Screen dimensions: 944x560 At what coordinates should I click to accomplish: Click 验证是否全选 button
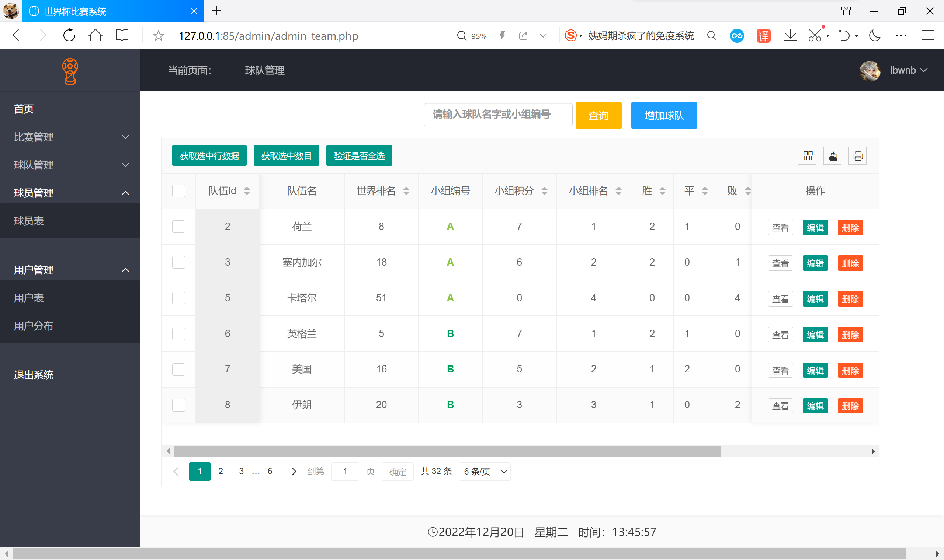[x=359, y=155]
